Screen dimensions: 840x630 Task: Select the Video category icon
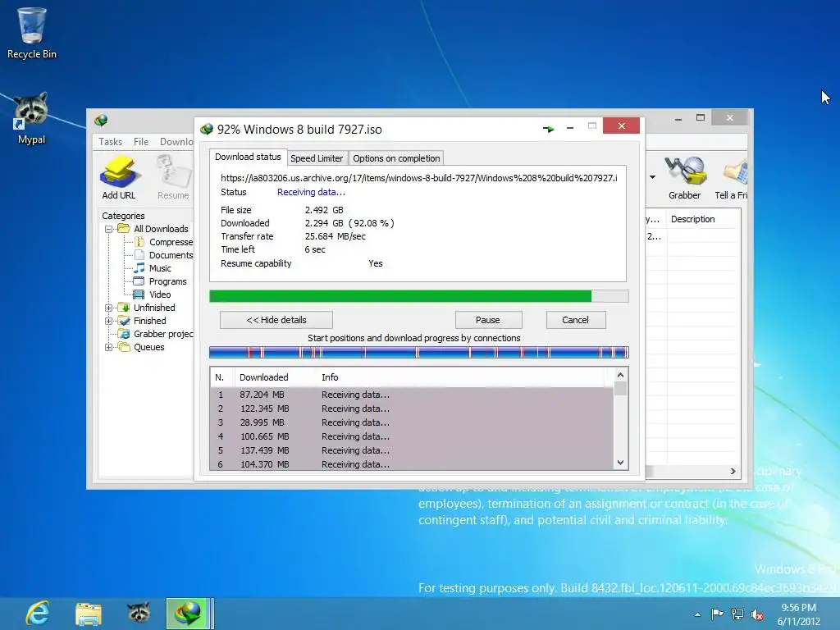(x=139, y=294)
